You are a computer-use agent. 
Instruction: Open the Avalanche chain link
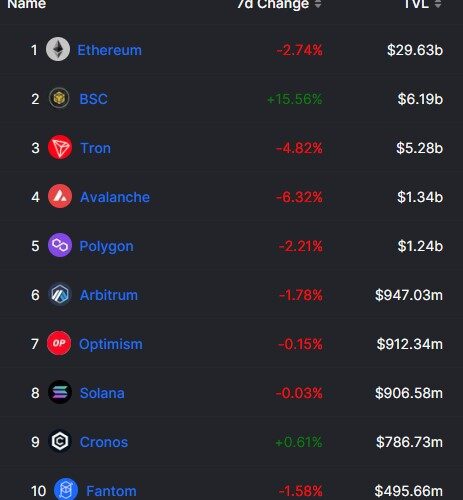click(115, 197)
